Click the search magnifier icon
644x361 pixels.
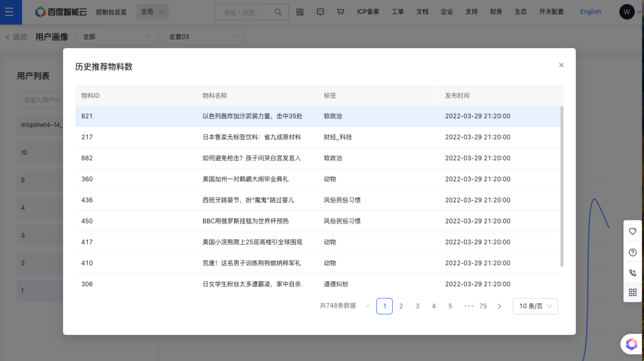tap(278, 12)
